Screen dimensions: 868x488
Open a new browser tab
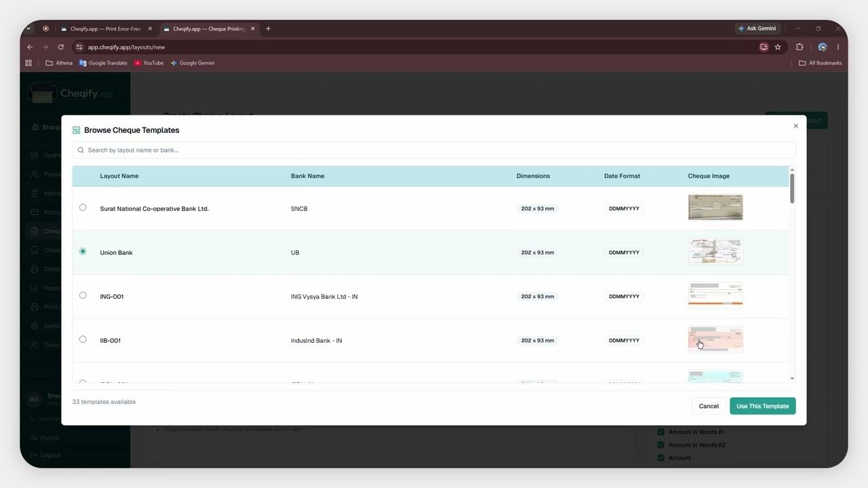268,28
